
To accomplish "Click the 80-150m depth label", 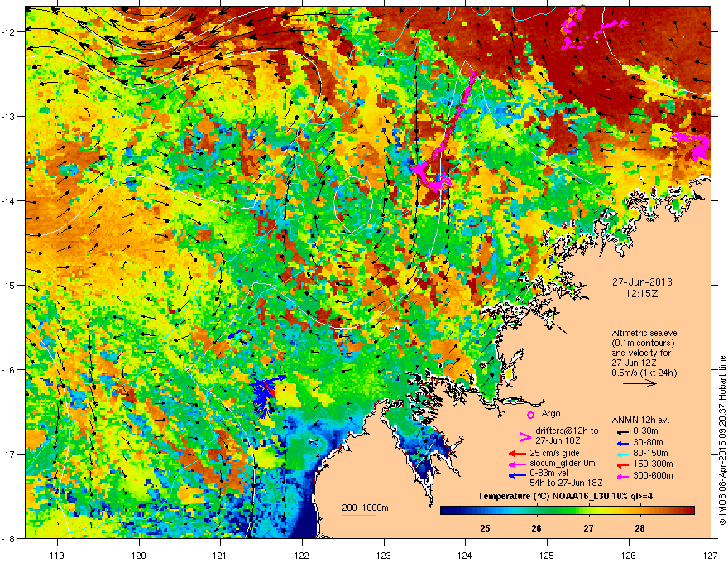I will 650,454.
